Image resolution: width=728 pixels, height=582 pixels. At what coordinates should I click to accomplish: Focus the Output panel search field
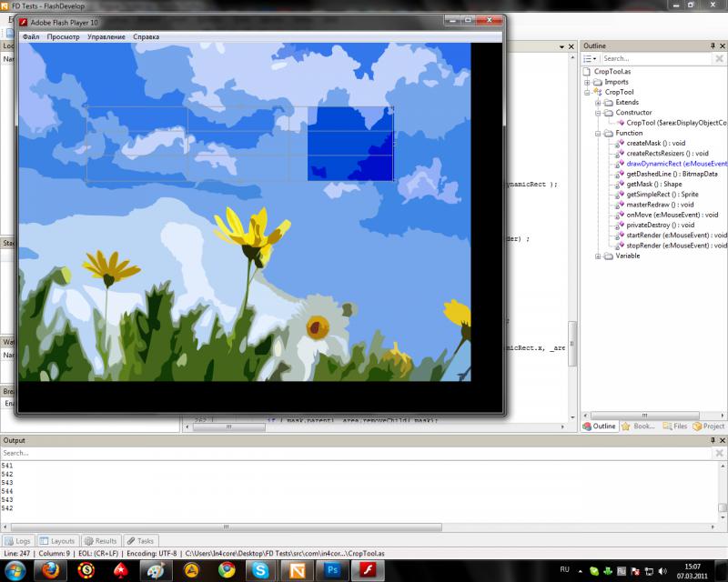click(x=356, y=453)
